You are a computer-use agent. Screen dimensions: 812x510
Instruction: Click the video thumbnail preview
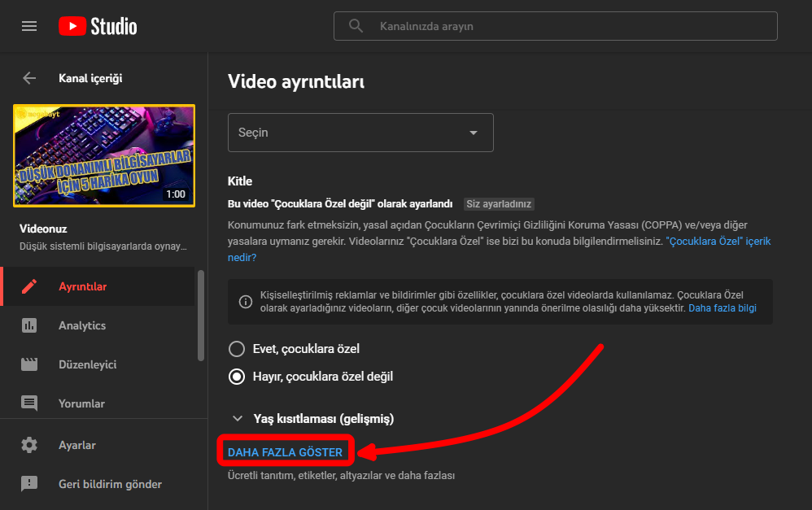click(x=103, y=154)
